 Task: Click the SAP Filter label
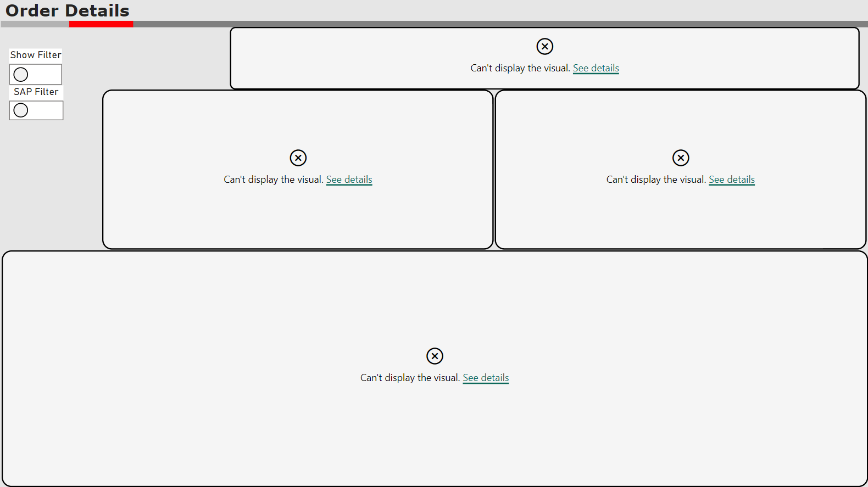pos(36,92)
